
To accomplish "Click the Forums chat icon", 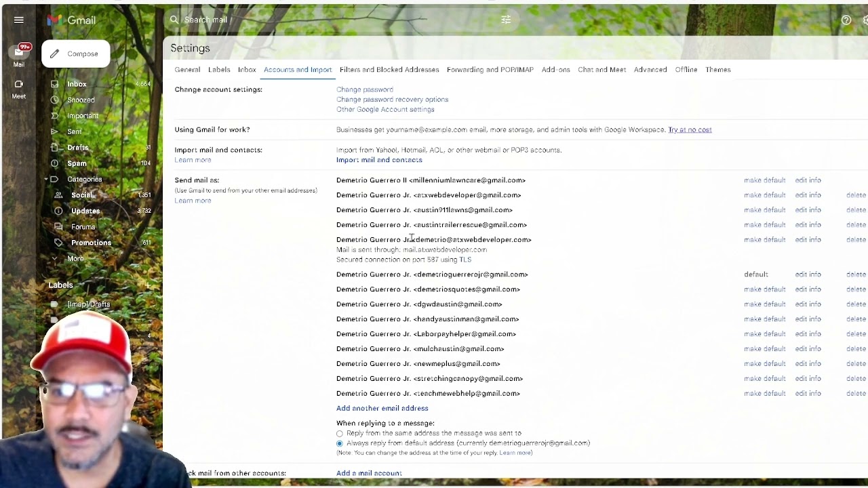I will pos(58,226).
